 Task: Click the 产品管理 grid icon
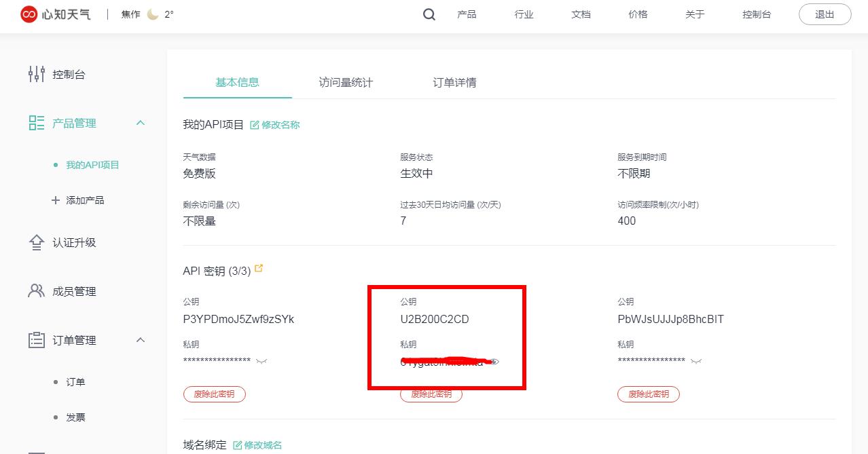pyautogui.click(x=36, y=123)
